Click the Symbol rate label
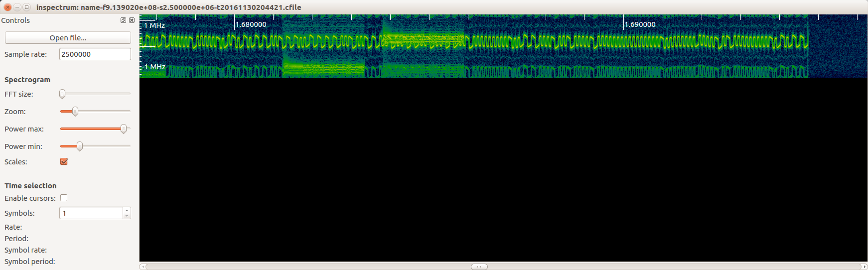This screenshot has width=868, height=270. (x=25, y=250)
